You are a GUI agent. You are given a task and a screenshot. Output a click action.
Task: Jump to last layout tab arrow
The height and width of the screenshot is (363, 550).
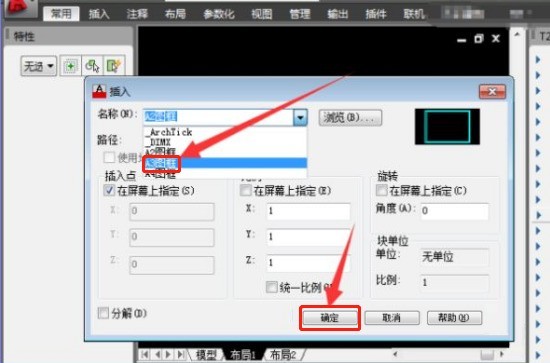pyautogui.click(x=180, y=355)
